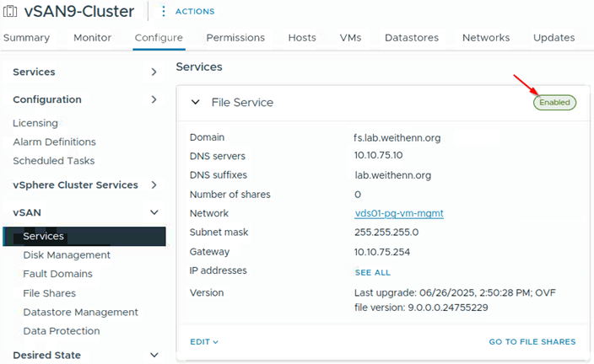The image size is (594, 364).
Task: Click the Enabled status badge
Action: pyautogui.click(x=554, y=102)
